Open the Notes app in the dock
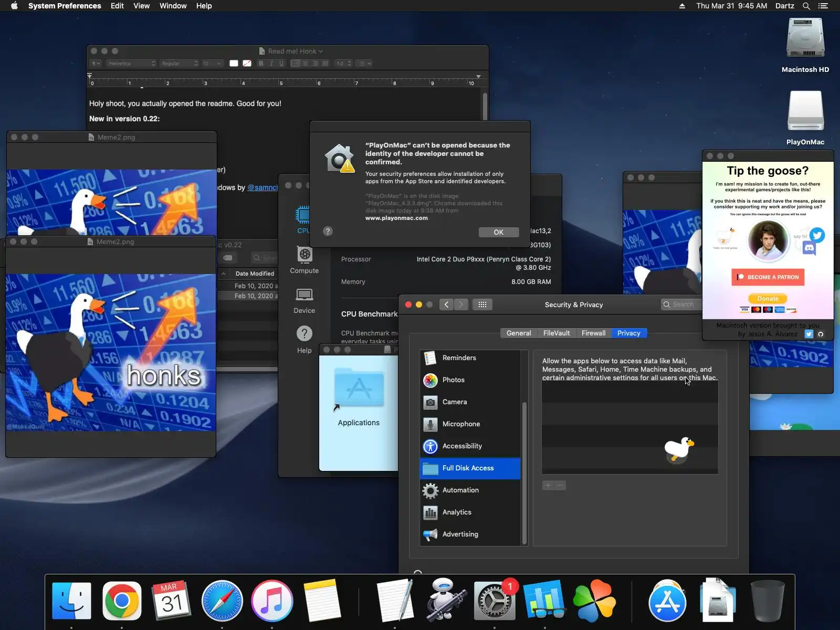Image resolution: width=840 pixels, height=630 pixels. coord(322,601)
